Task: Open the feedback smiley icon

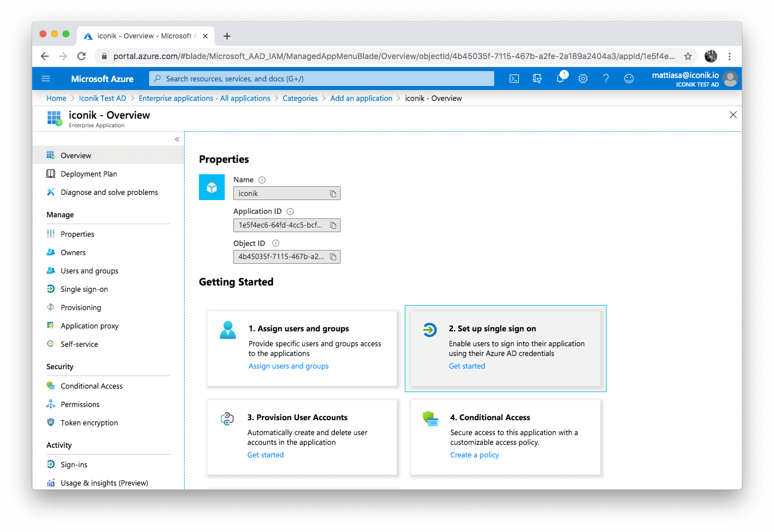Action: coord(629,79)
